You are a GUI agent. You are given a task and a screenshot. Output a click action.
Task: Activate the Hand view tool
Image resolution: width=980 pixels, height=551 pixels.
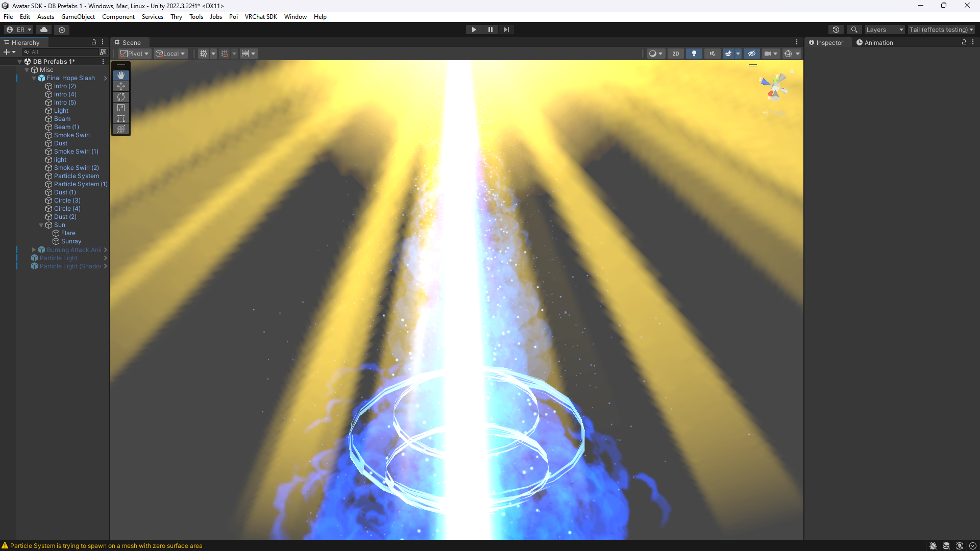(x=121, y=76)
